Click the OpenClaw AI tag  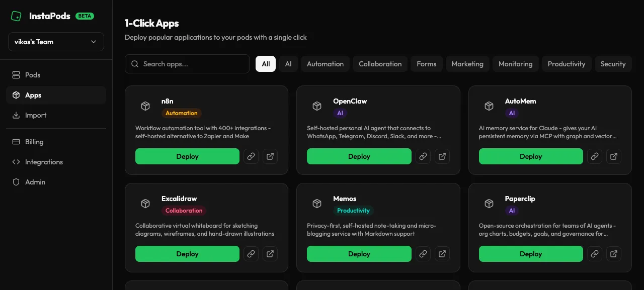(x=340, y=113)
